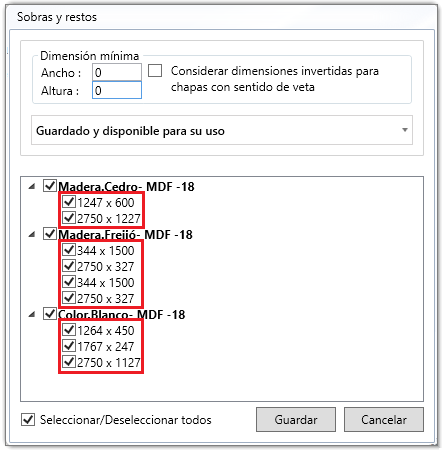444x451 pixels.
Task: Toggle Seleccionar/Deseleccionar todos checkbox
Action: (28, 419)
